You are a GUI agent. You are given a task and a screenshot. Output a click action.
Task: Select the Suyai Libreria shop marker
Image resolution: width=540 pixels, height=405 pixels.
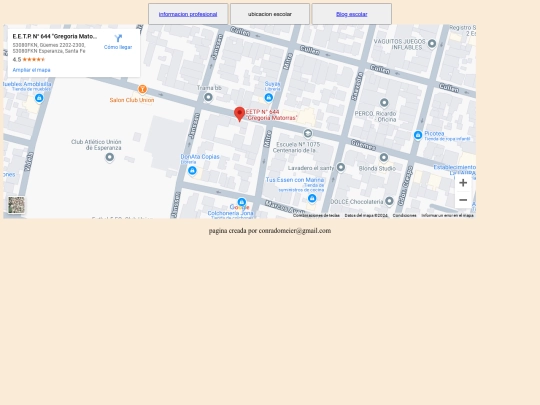pos(269,98)
